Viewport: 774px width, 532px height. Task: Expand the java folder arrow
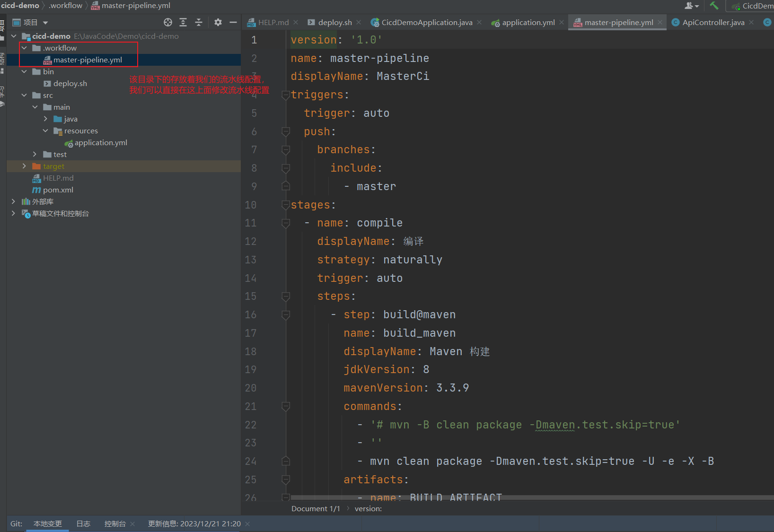(45, 119)
